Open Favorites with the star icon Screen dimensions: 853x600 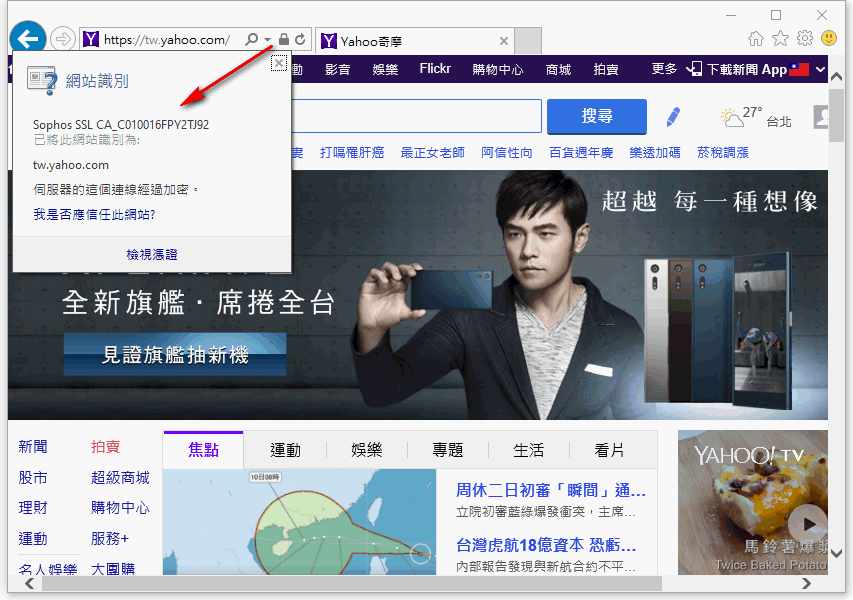(x=780, y=38)
